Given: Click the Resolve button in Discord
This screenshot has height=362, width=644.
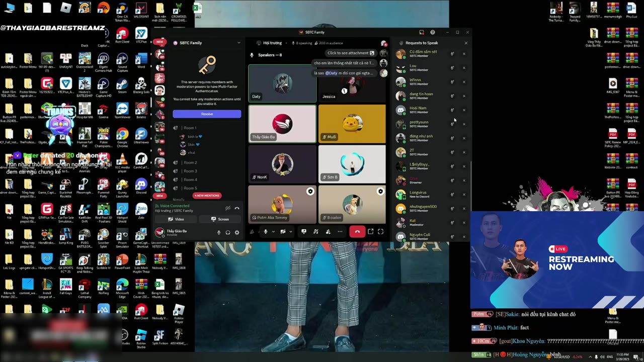Looking at the screenshot, I should [x=207, y=114].
